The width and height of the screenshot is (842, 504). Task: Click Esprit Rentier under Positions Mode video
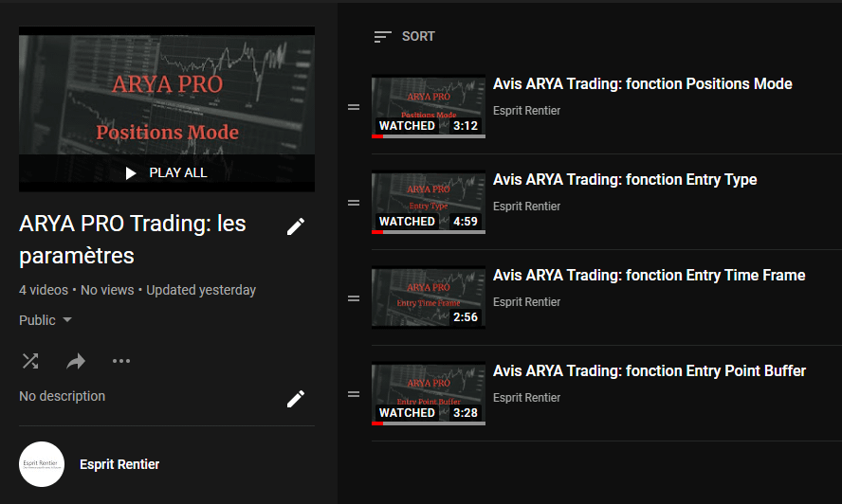pos(526,111)
